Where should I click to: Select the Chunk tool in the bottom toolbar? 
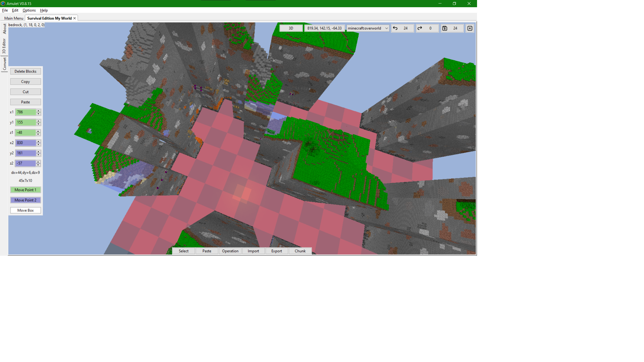(x=300, y=251)
